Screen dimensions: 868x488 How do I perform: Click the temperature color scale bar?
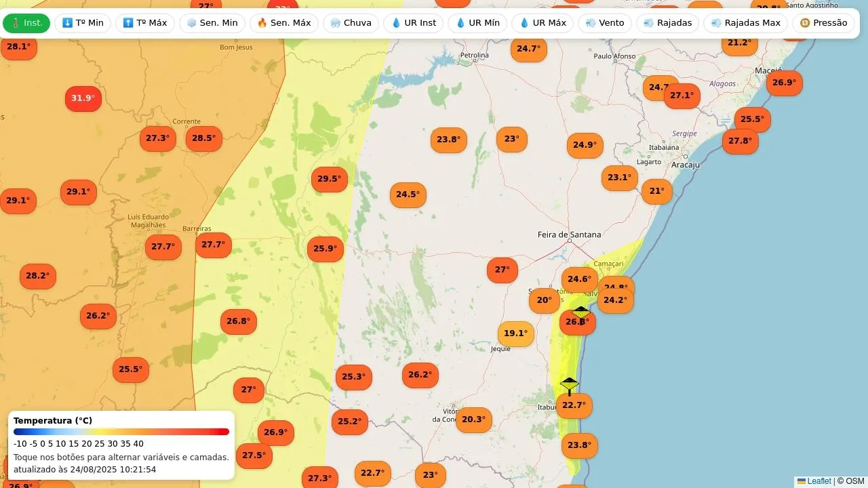[x=121, y=432]
